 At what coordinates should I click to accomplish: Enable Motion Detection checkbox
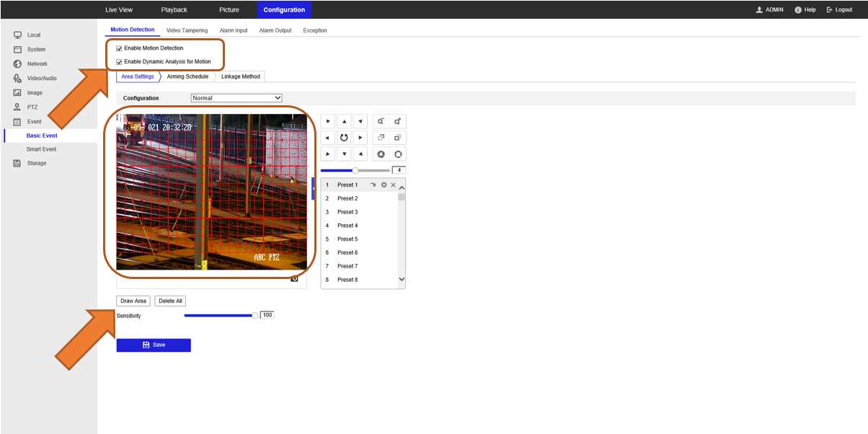tap(119, 48)
